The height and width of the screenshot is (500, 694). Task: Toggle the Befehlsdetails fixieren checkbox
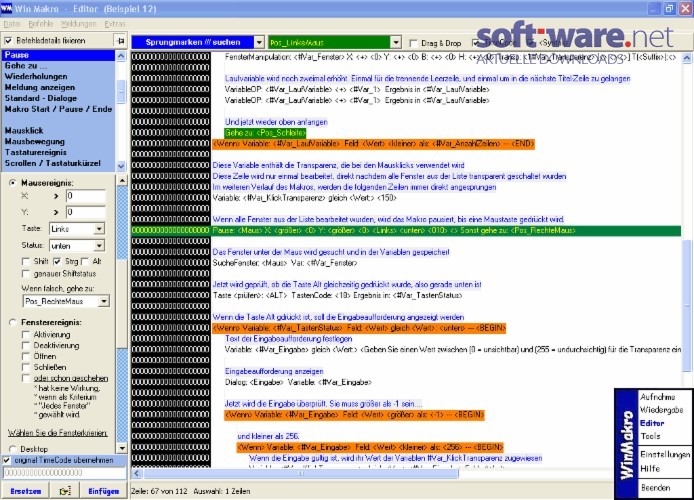click(8, 41)
